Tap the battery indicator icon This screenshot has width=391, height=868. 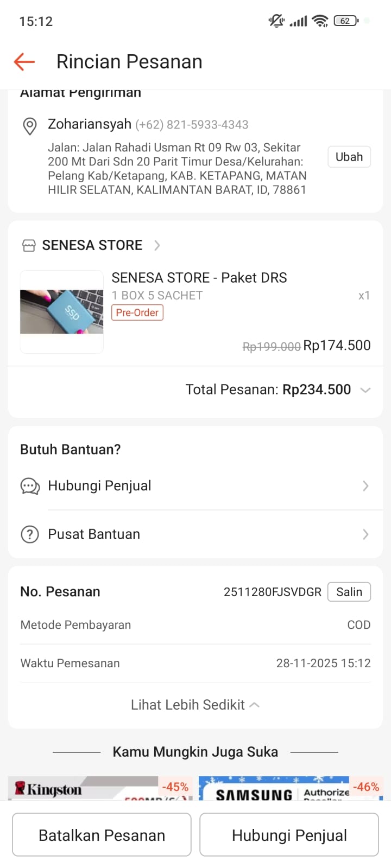(346, 21)
